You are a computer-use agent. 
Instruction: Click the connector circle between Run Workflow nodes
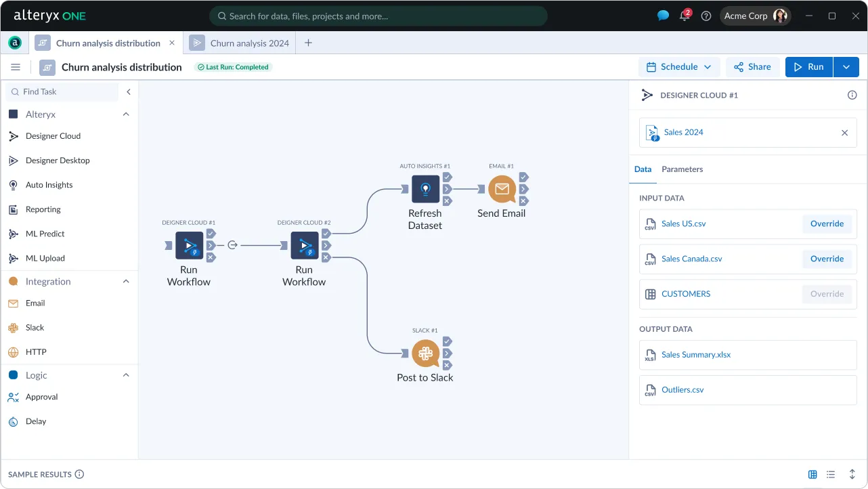coord(232,245)
